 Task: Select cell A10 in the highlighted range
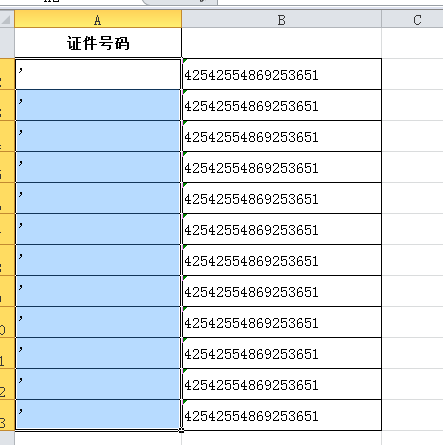(98, 322)
